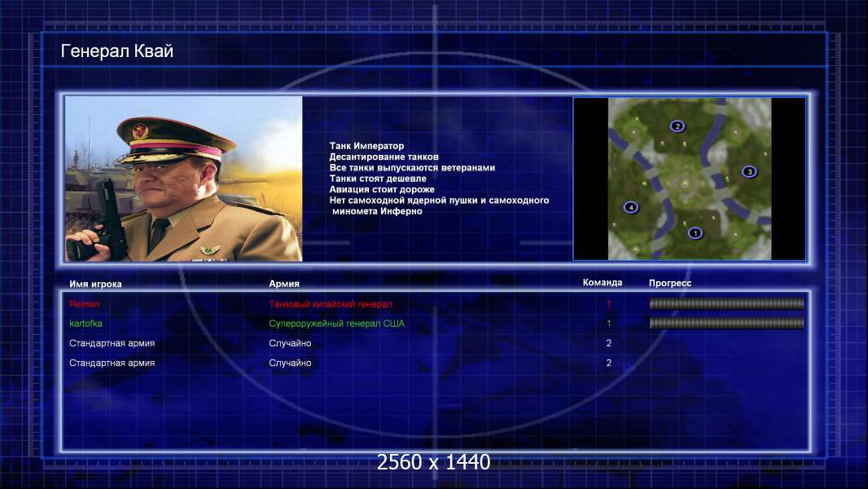Click 'Танковый китайский генерал' army text
This screenshot has height=489, width=868.
pyautogui.click(x=331, y=304)
